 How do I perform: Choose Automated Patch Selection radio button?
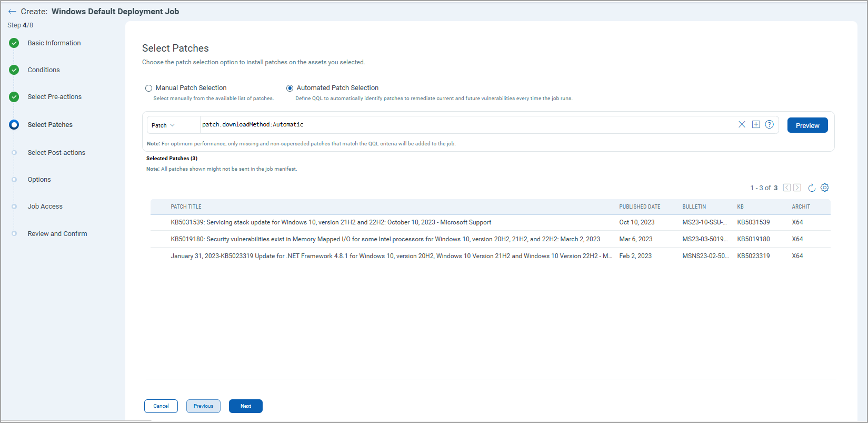290,88
